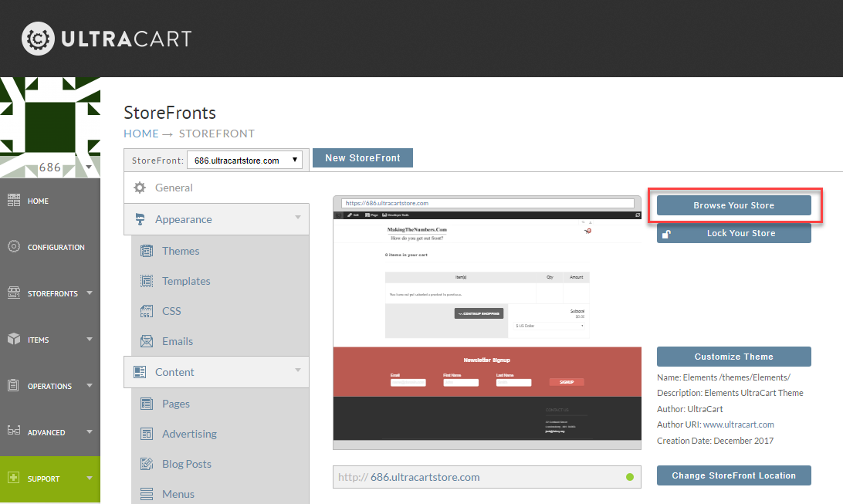The image size is (843, 504).
Task: Collapse the Appearance section arrow
Action: pos(298,217)
